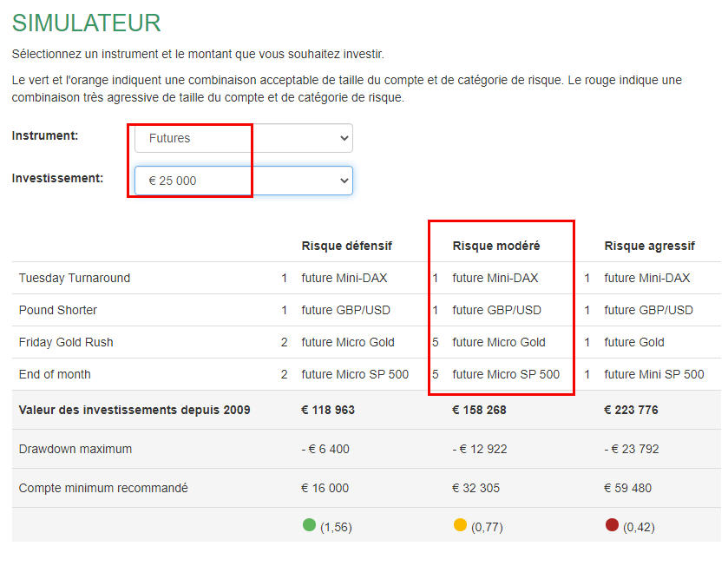Viewport: 728px width, 566px height.
Task: Click the Drawdown maximum row label
Action: click(75, 449)
